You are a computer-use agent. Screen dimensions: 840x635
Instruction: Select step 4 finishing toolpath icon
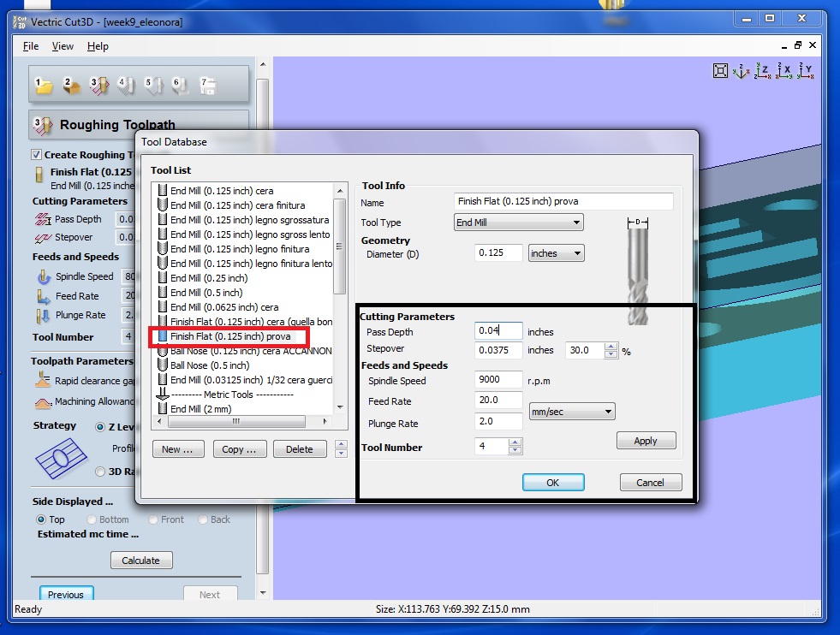pos(127,86)
